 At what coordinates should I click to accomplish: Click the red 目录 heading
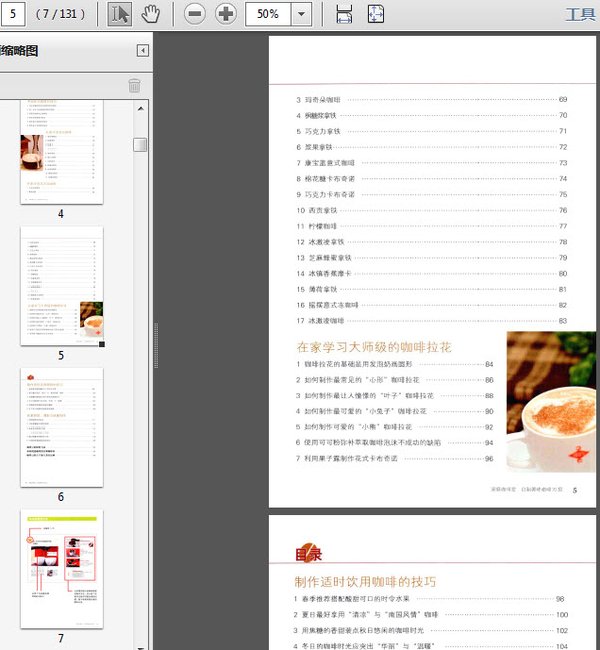309,554
